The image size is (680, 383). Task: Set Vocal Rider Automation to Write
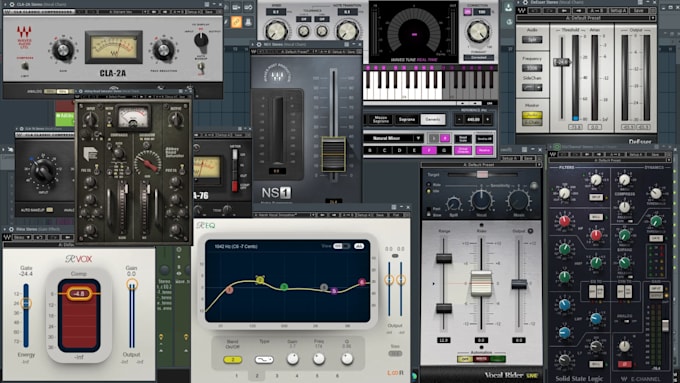481,359
